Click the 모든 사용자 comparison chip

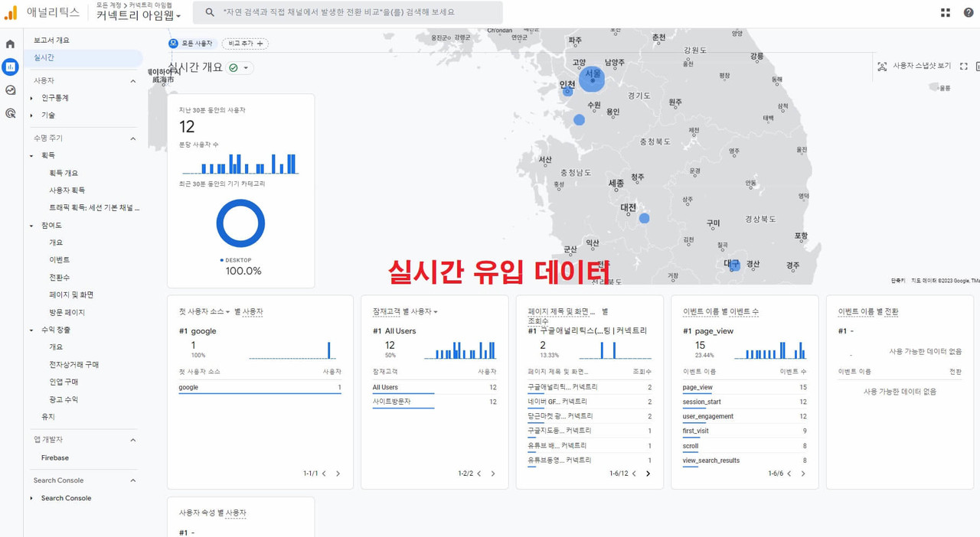click(x=191, y=44)
